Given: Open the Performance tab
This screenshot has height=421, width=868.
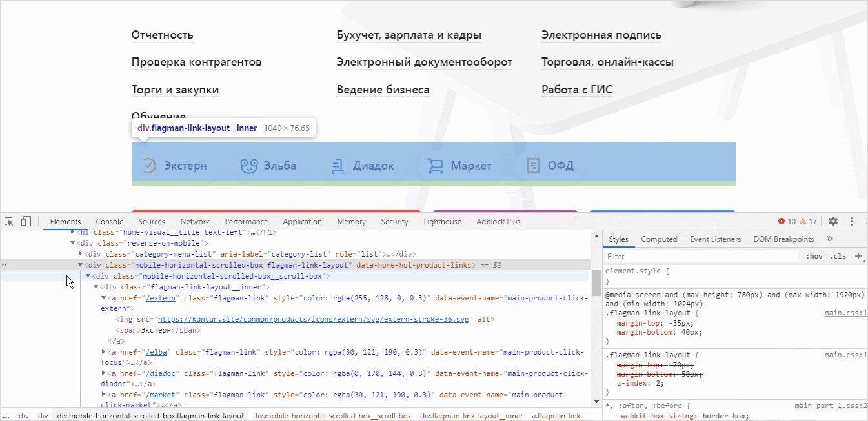Looking at the screenshot, I should (247, 221).
